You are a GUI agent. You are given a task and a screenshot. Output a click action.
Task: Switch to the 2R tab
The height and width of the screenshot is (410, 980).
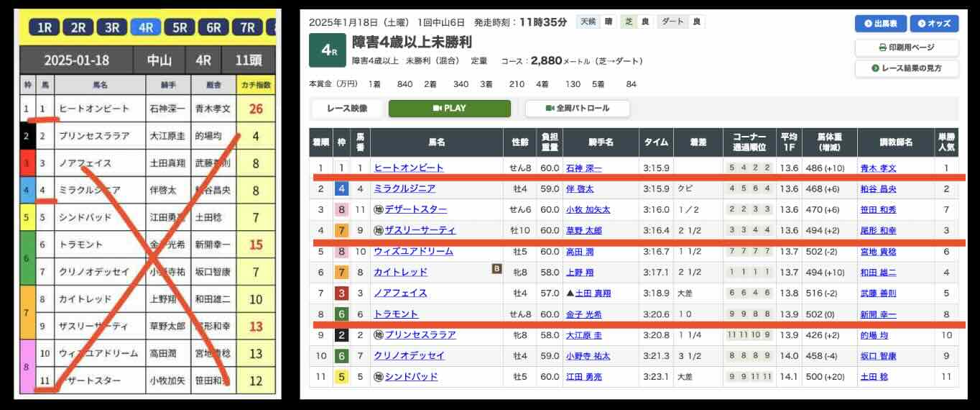coord(78,27)
